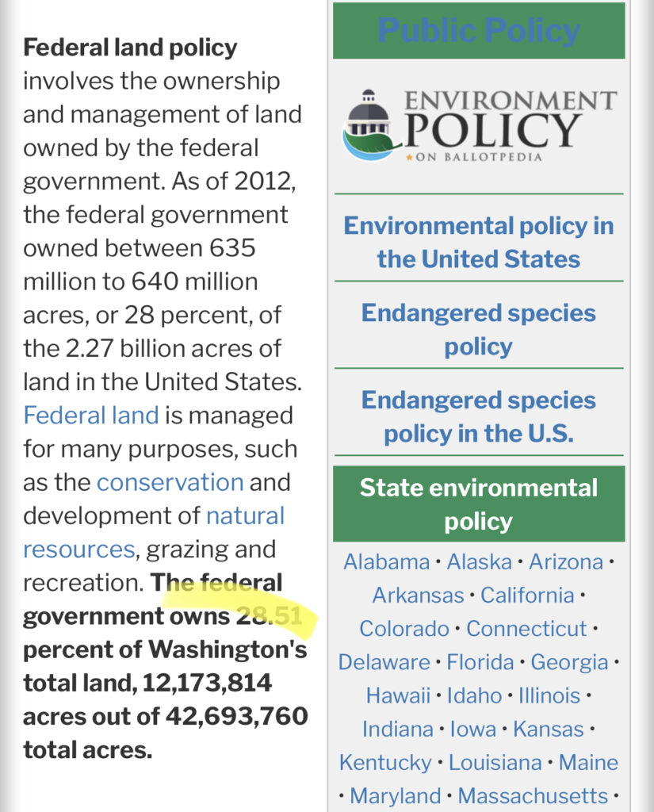Click the Public Policy green header
Viewport: 654px width, 812px height.
click(479, 31)
